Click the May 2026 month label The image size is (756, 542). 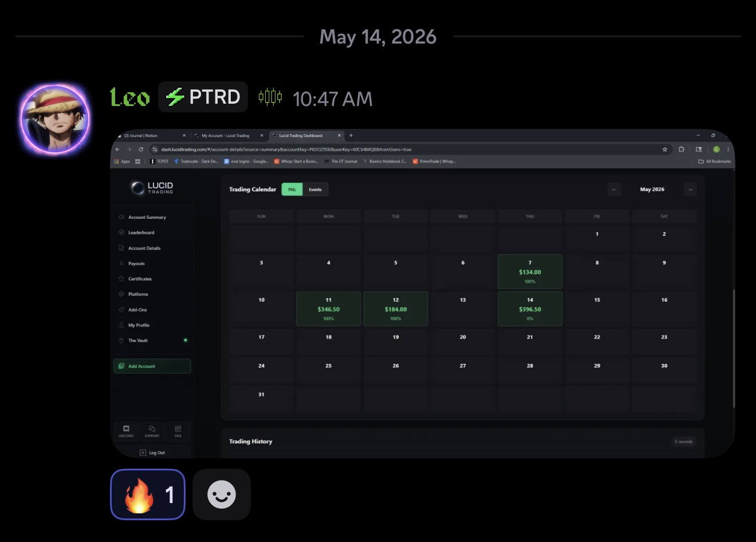[x=652, y=189]
